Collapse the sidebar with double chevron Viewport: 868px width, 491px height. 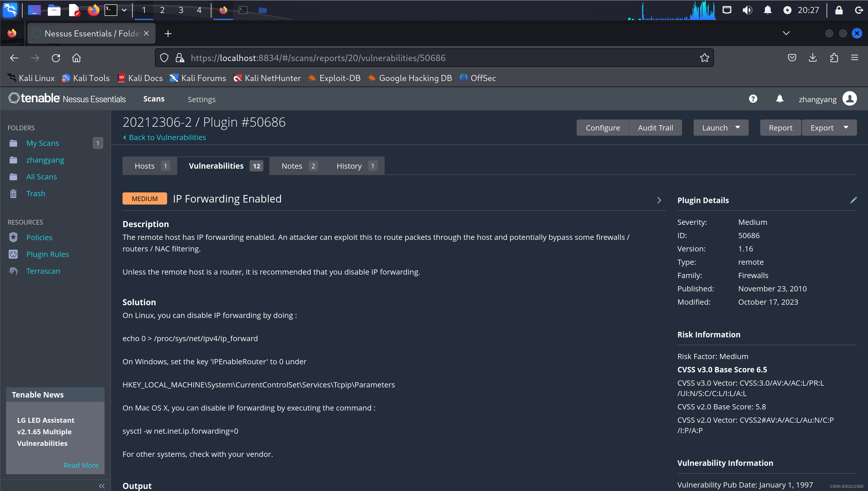point(102,486)
